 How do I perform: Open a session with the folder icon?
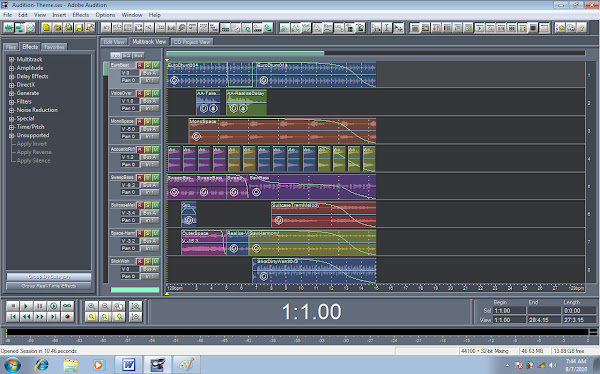click(57, 28)
